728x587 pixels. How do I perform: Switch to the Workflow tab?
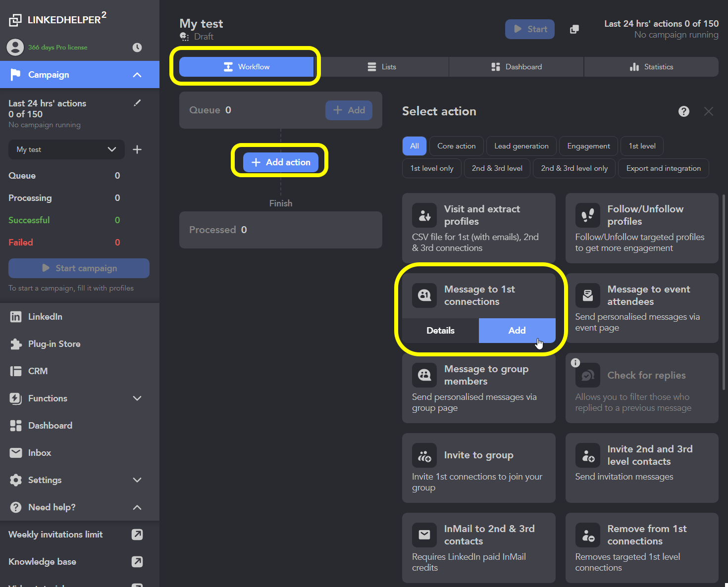(x=246, y=67)
